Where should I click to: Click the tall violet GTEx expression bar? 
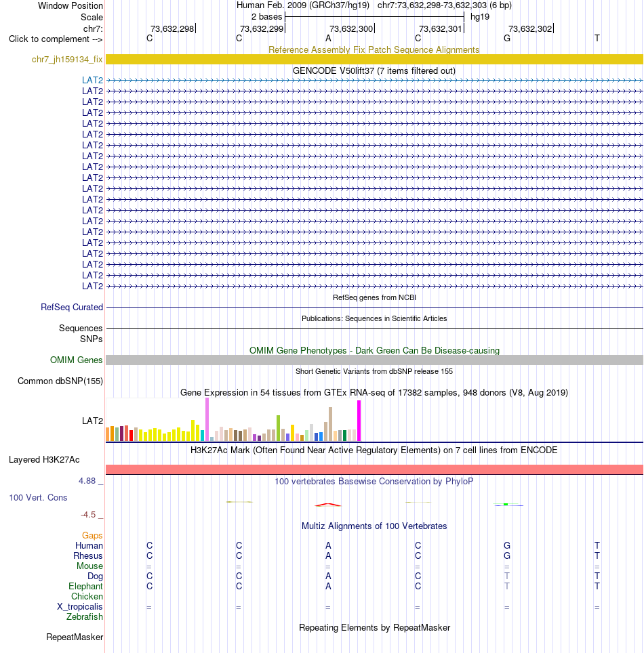[x=207, y=419]
